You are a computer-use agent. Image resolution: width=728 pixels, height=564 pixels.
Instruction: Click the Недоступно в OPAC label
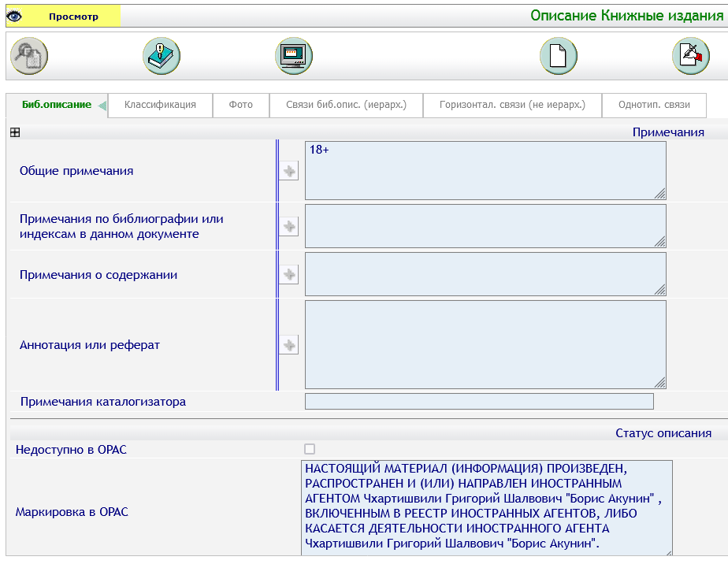[71, 450]
